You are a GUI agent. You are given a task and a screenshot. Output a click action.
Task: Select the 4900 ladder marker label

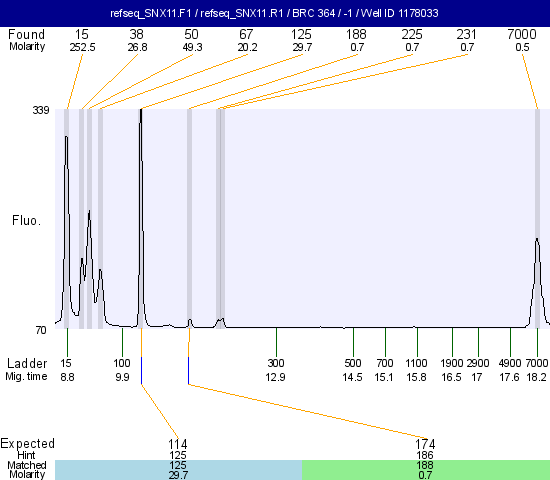tap(509, 363)
